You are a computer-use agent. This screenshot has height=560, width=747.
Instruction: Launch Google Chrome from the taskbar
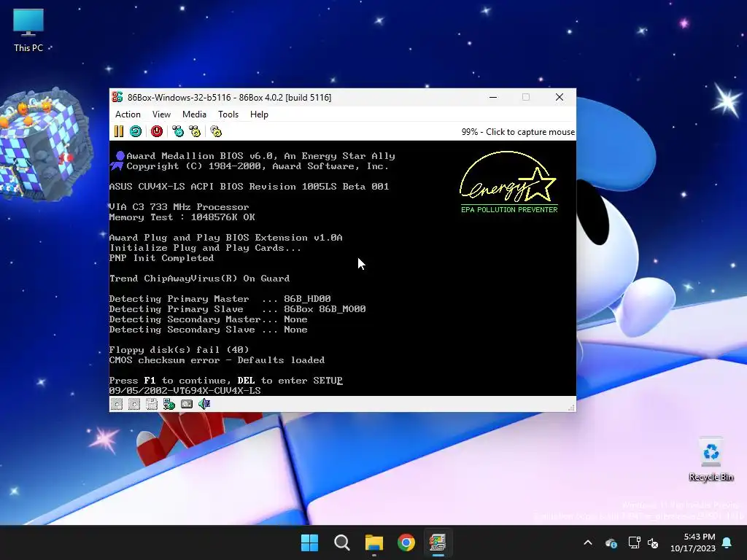click(x=406, y=542)
